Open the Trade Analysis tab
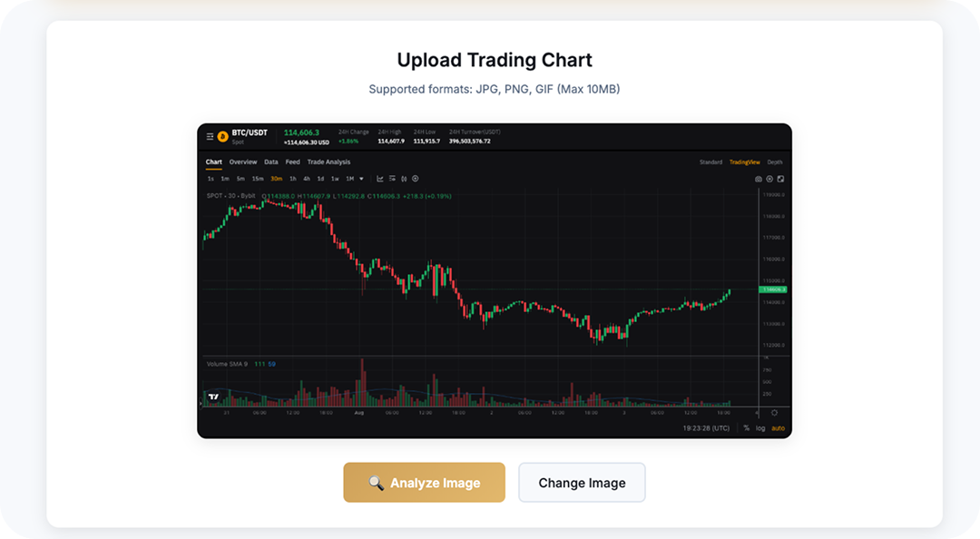 coord(328,162)
